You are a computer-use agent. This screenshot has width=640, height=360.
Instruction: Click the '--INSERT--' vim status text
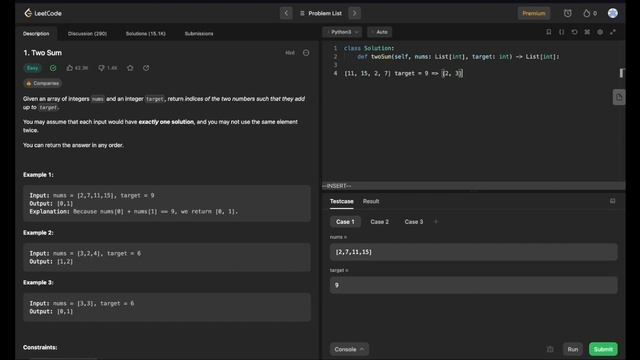[337, 186]
